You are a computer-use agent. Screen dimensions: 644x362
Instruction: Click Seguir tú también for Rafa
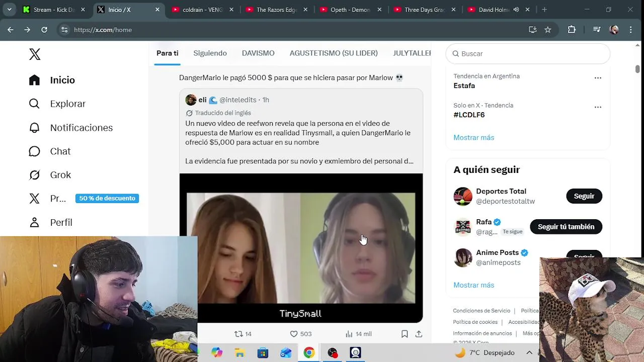point(566,227)
